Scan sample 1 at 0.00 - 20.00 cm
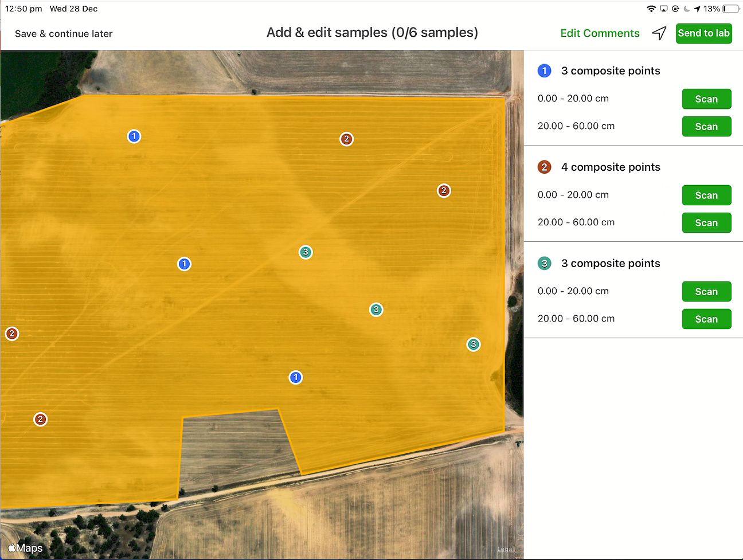 [x=706, y=99]
